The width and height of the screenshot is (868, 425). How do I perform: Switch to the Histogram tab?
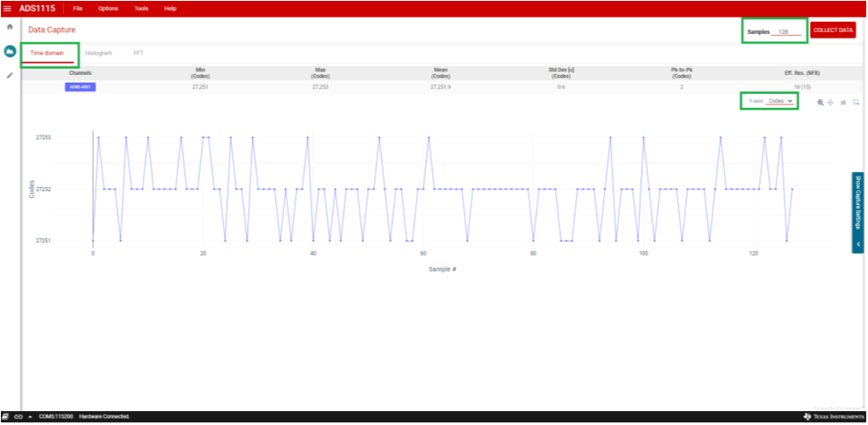pos(98,54)
